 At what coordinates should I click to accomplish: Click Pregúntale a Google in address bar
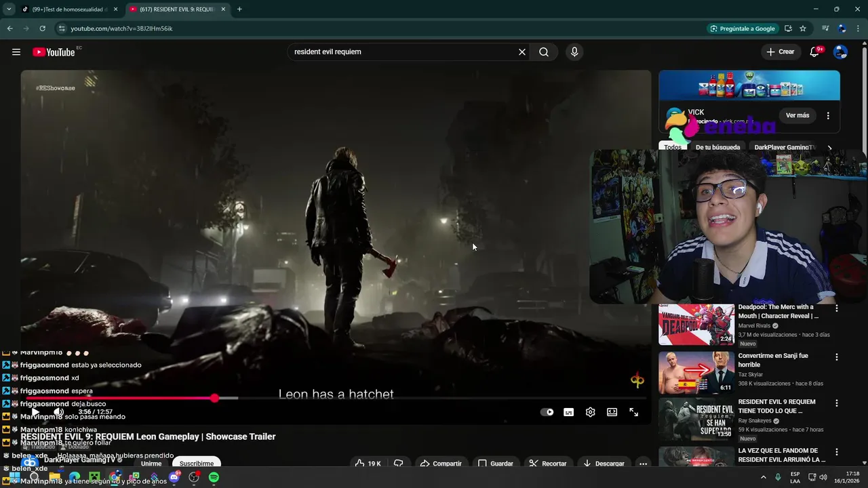(743, 28)
